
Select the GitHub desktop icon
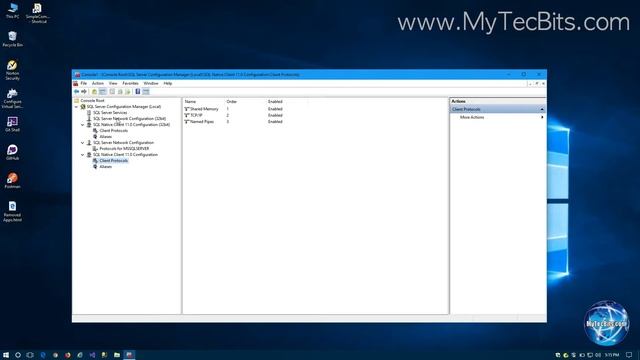12,152
